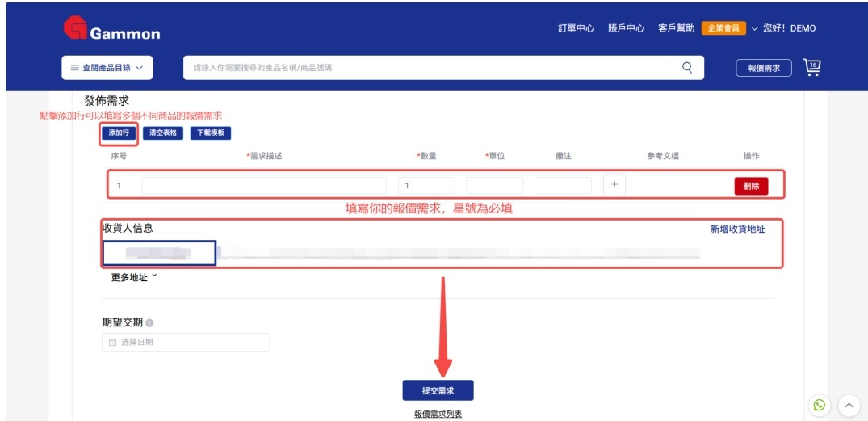Click the Gammon logo
The height and width of the screenshot is (421, 868).
[x=111, y=30]
